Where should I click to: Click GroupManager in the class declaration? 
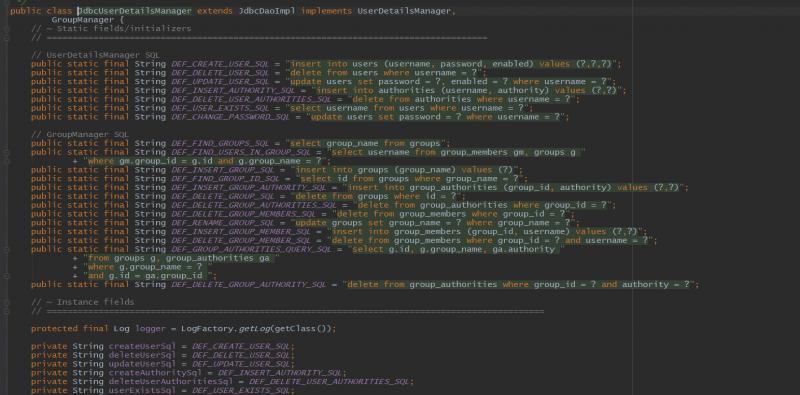point(83,20)
